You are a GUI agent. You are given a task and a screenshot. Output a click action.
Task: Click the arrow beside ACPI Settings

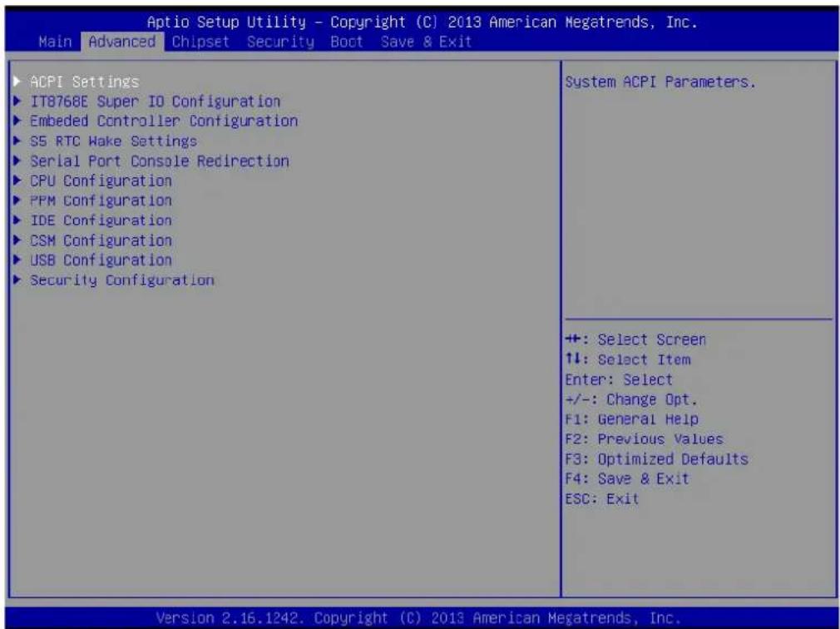click(17, 82)
